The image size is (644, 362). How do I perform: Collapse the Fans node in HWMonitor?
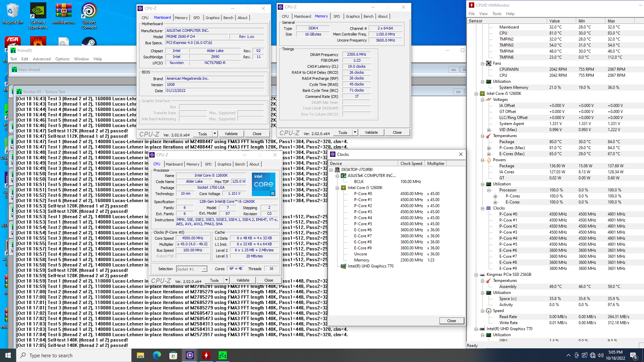point(483,63)
